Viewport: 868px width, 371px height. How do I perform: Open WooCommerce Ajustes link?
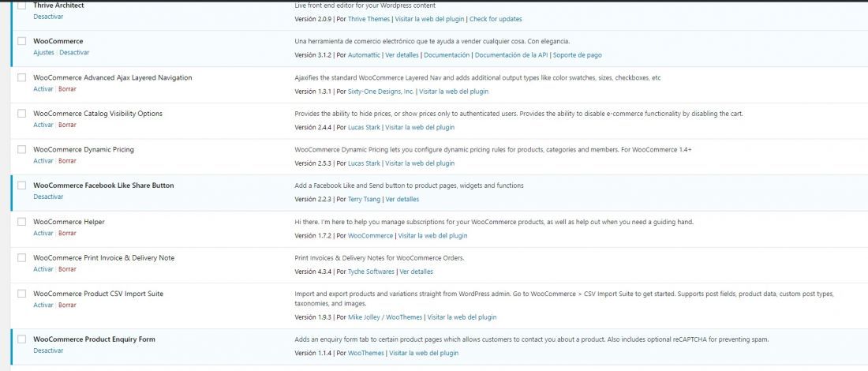[43, 53]
